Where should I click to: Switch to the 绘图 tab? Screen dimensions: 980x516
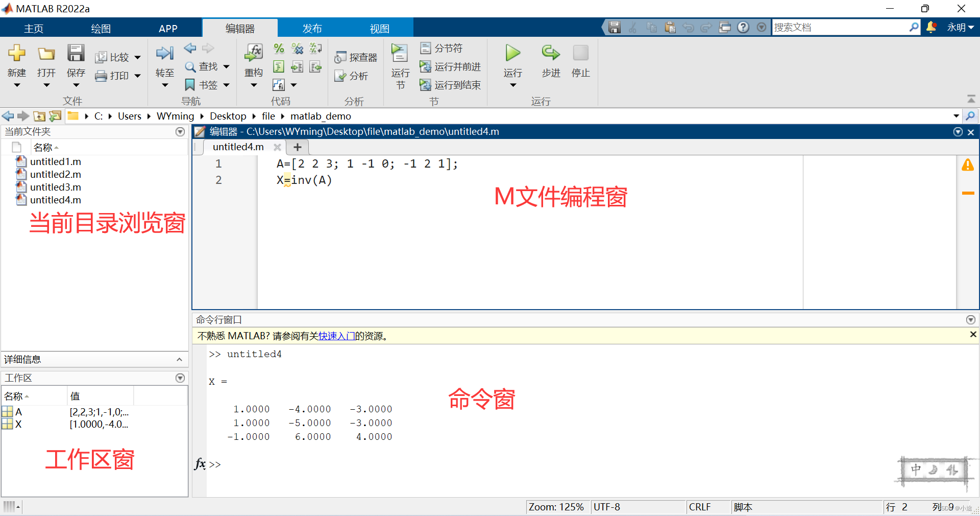pyautogui.click(x=101, y=29)
